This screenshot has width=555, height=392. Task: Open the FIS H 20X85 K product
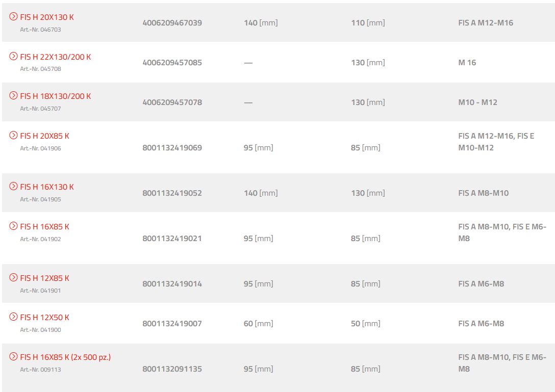tap(44, 136)
